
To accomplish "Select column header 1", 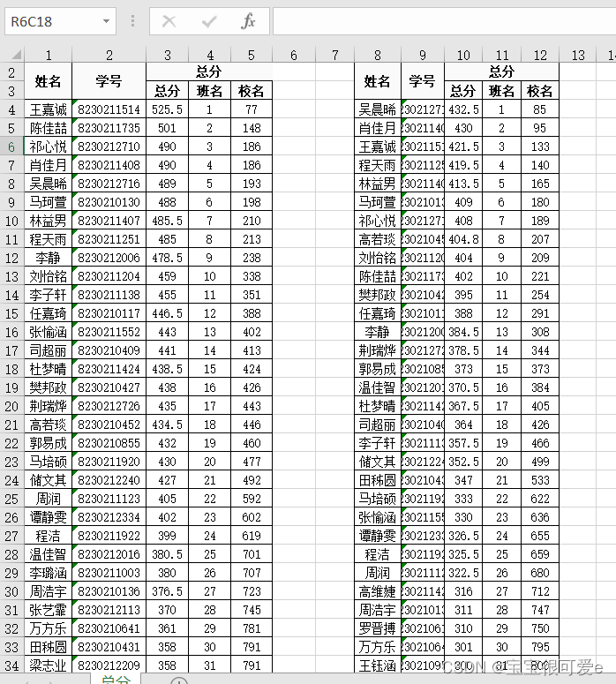I will coord(49,55).
